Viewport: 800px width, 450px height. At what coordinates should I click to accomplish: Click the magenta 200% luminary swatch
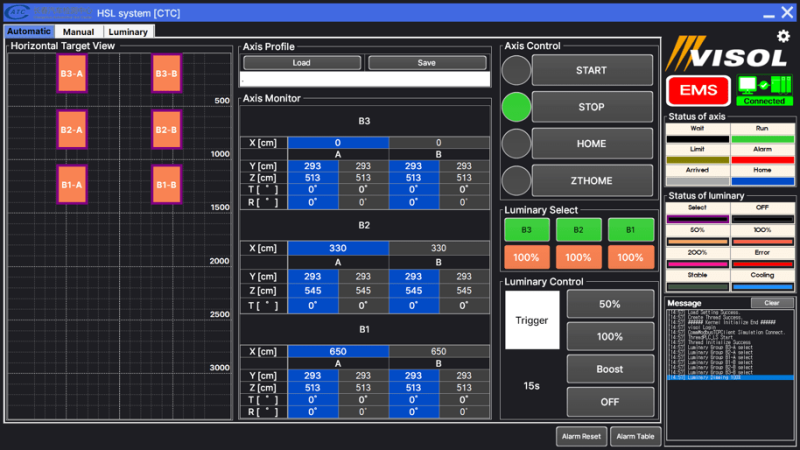697,264
